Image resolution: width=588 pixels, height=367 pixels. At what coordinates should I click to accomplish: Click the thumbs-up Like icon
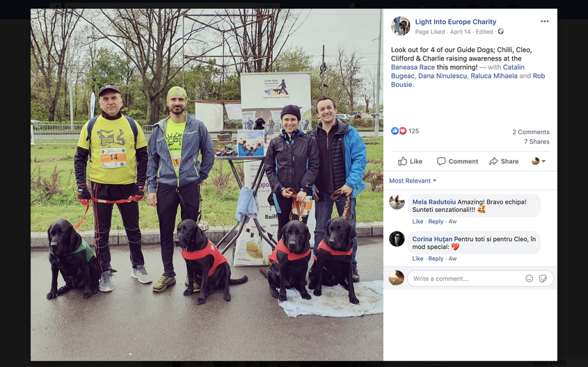coord(402,161)
